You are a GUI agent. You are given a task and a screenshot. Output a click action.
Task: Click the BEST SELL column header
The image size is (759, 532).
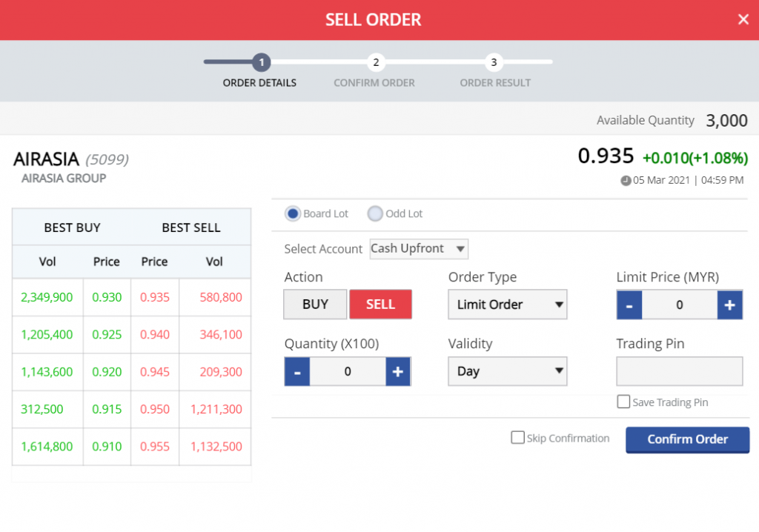pyautogui.click(x=190, y=227)
